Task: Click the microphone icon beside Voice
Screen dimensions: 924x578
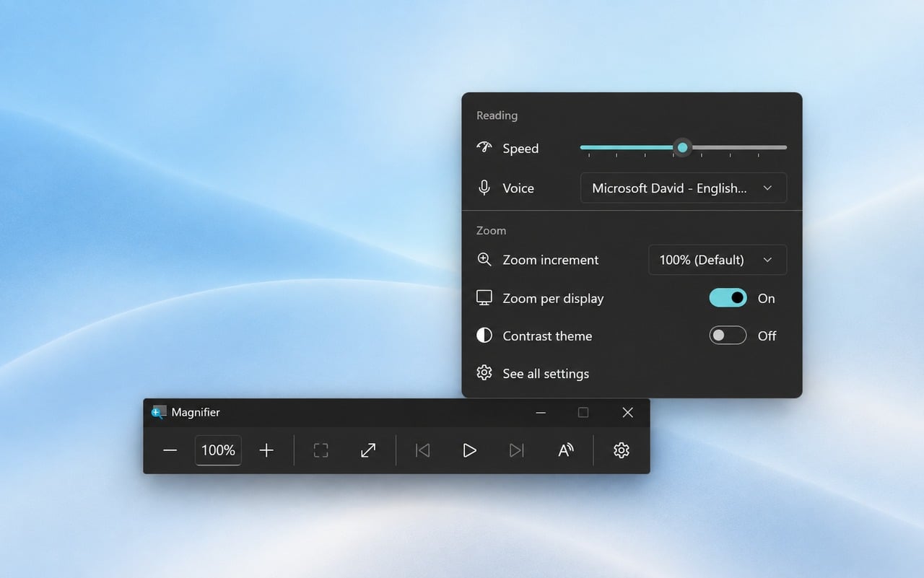Action: coord(484,188)
